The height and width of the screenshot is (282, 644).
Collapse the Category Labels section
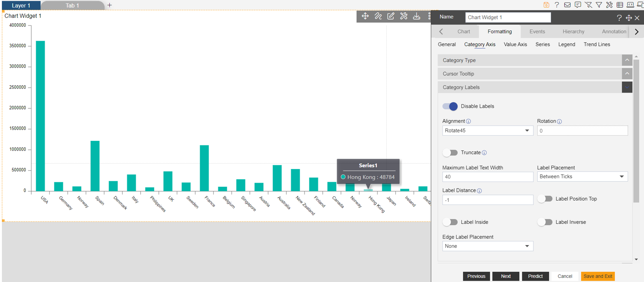(627, 87)
